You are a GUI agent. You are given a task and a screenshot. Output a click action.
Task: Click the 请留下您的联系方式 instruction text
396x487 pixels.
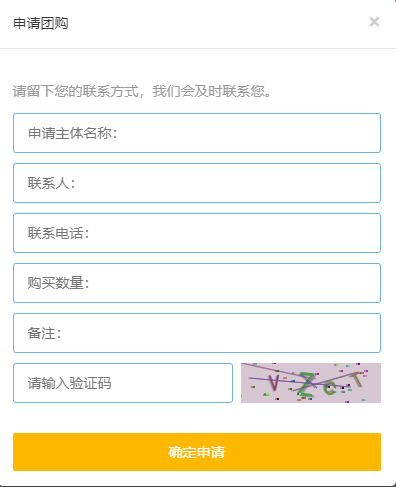[76, 91]
